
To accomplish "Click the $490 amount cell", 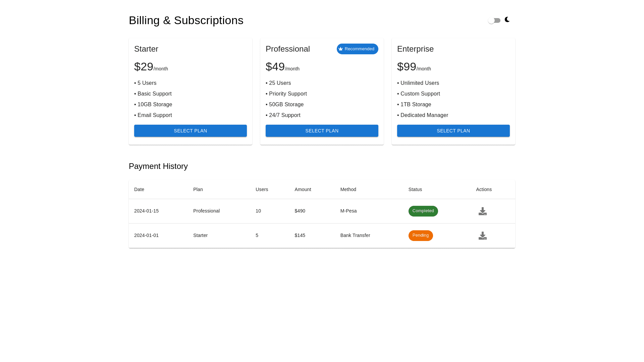I will pos(300,211).
